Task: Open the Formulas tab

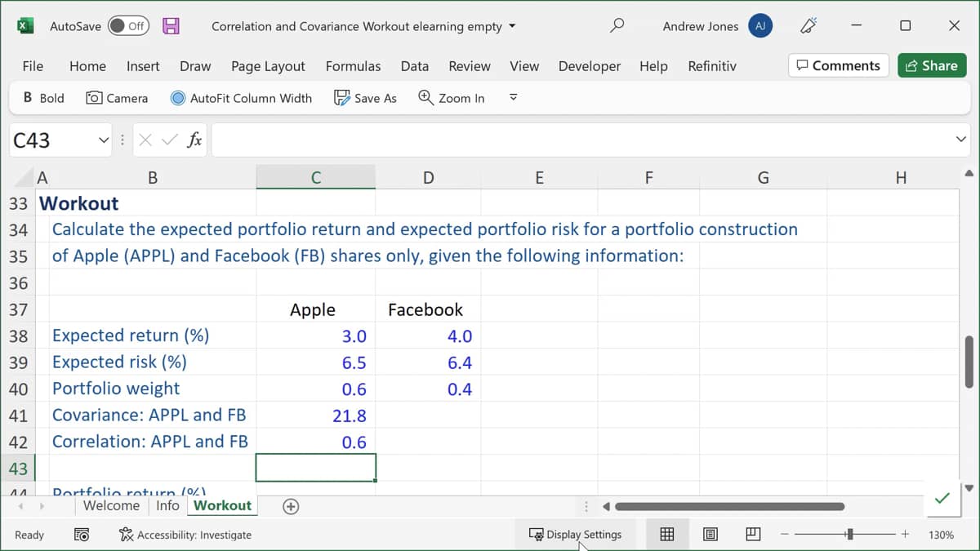Action: click(x=353, y=66)
